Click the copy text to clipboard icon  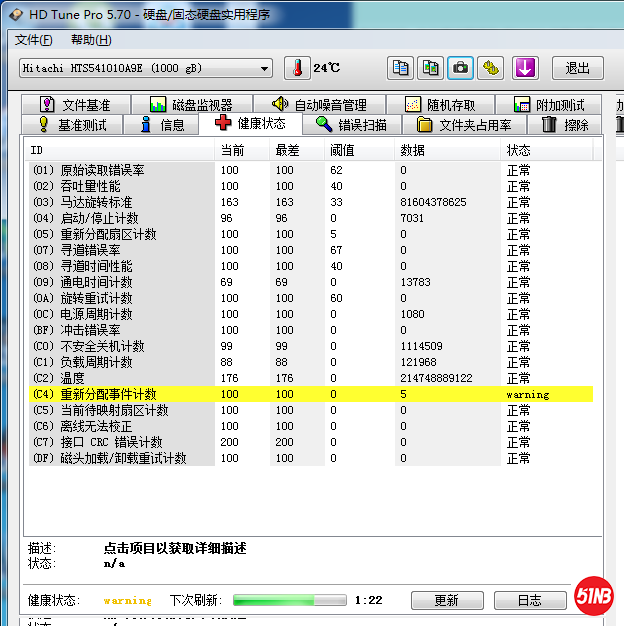(400, 68)
